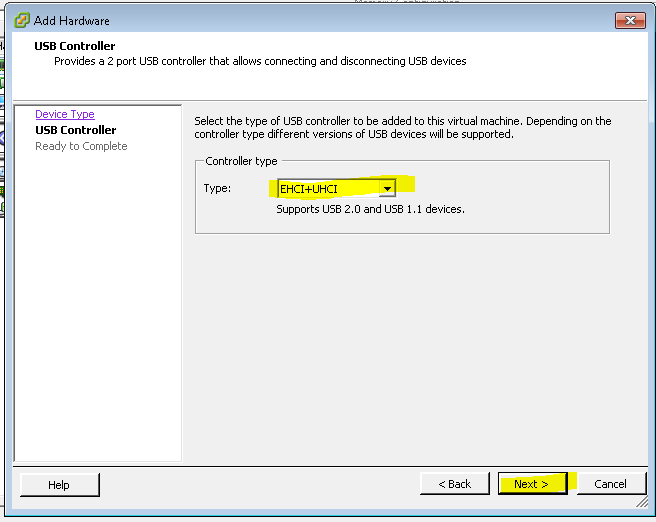The width and height of the screenshot is (656, 522).
Task: Click the window resize grip corner
Action: pos(642,502)
